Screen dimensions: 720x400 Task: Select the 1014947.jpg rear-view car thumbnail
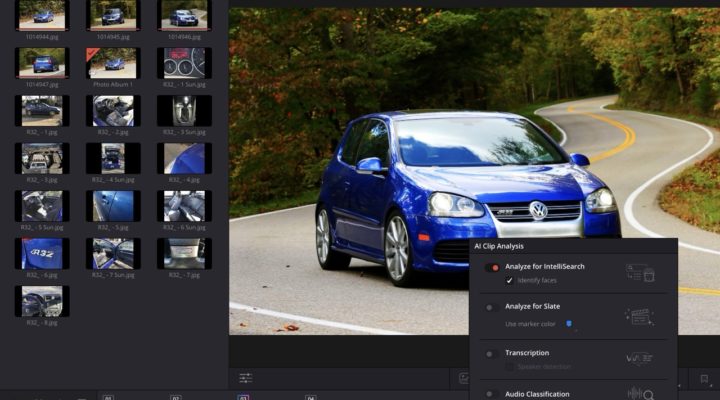(42, 63)
